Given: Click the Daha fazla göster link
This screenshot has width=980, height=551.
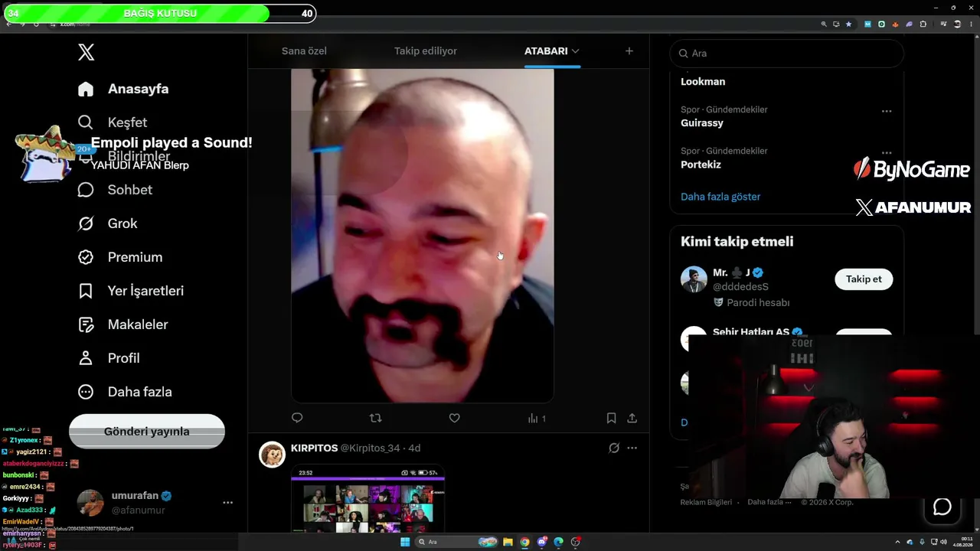Looking at the screenshot, I should click(720, 197).
